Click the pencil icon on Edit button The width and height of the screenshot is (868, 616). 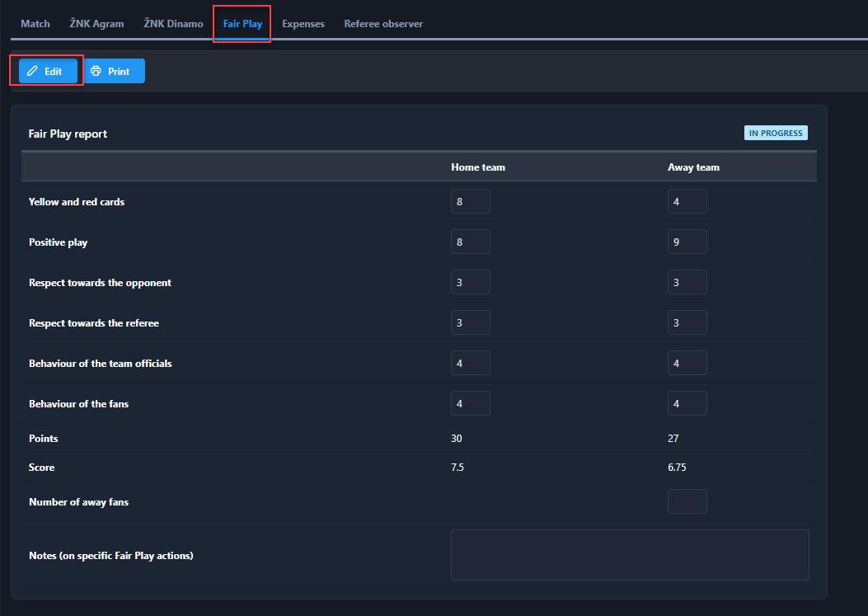point(33,72)
